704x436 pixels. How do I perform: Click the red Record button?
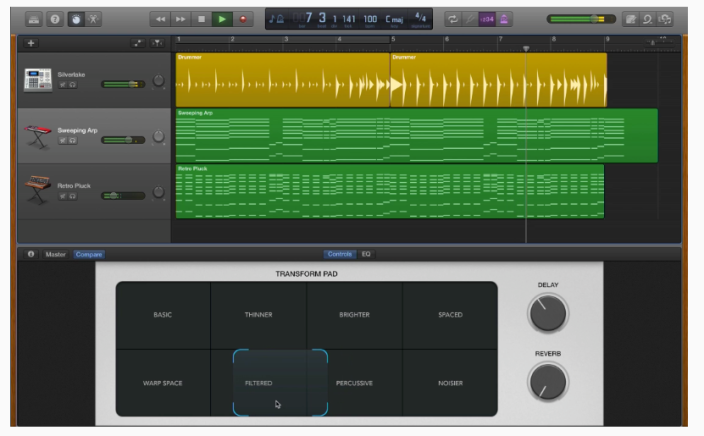tap(243, 19)
